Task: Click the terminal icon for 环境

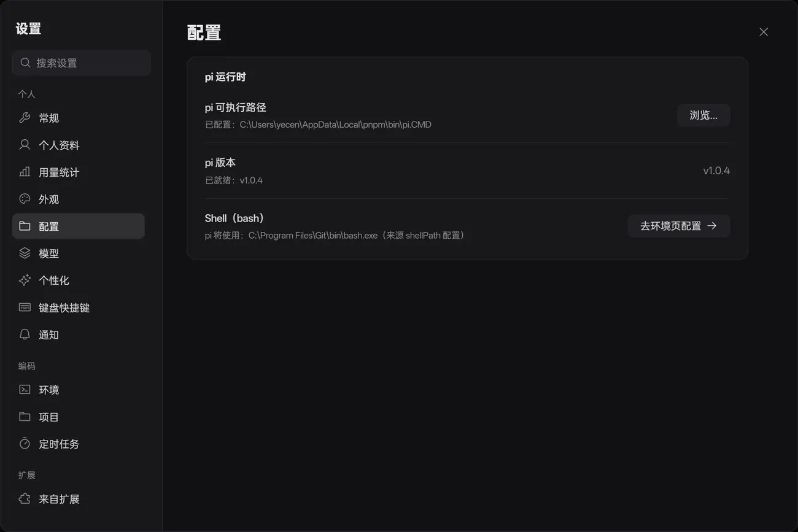Action: (x=25, y=390)
